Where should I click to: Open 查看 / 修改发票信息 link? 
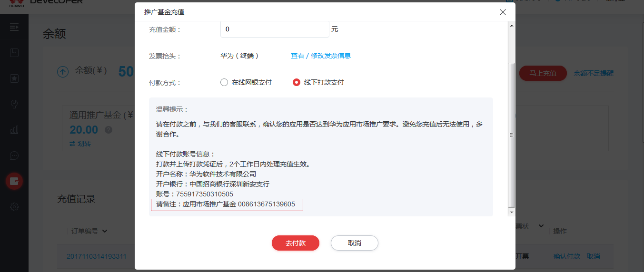tap(321, 56)
